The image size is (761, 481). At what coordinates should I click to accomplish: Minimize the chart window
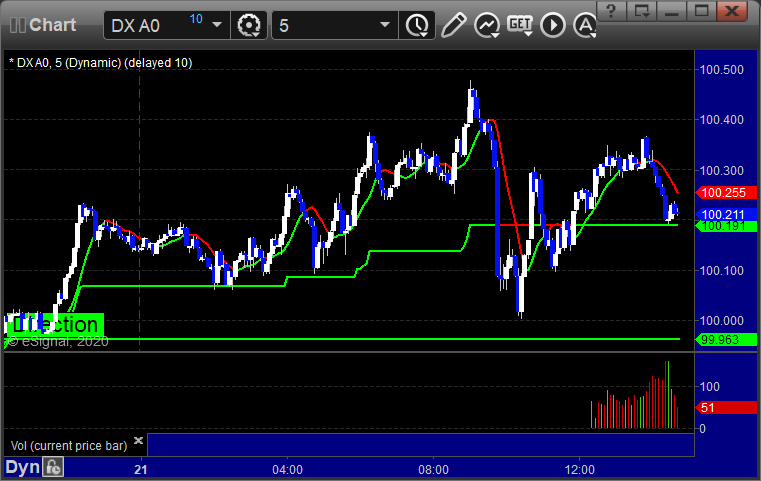pyautogui.click(x=671, y=11)
